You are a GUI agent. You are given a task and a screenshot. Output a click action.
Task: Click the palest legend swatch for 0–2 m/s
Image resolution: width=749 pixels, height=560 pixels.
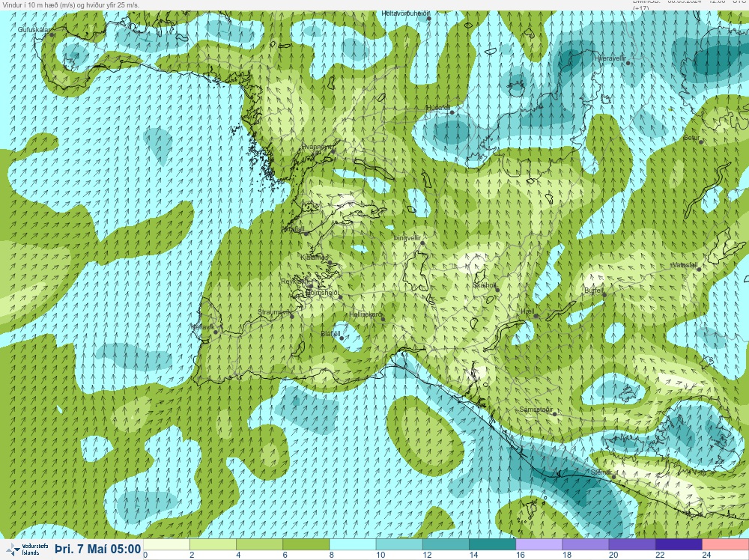(166, 544)
